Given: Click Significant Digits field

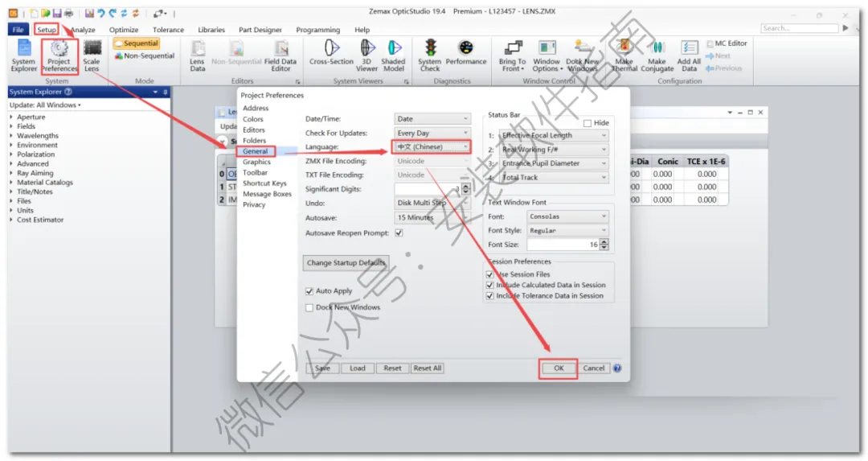Looking at the screenshot, I should (428, 190).
